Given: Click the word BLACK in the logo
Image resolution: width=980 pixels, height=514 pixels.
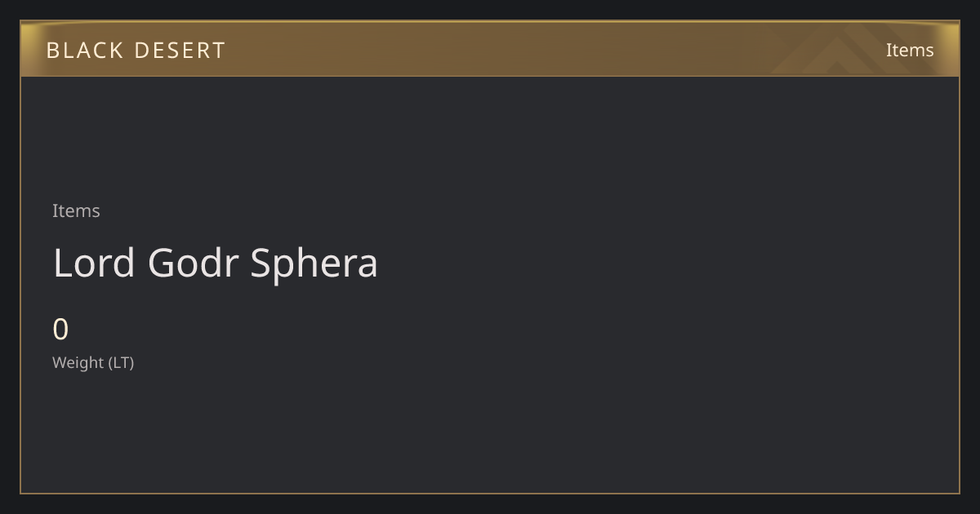Looking at the screenshot, I should 85,50.
